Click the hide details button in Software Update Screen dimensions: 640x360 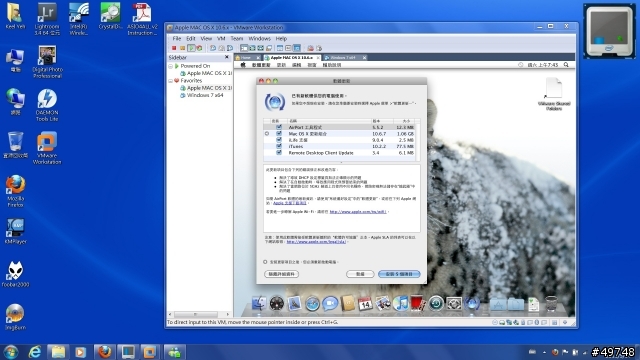pyautogui.click(x=282, y=274)
